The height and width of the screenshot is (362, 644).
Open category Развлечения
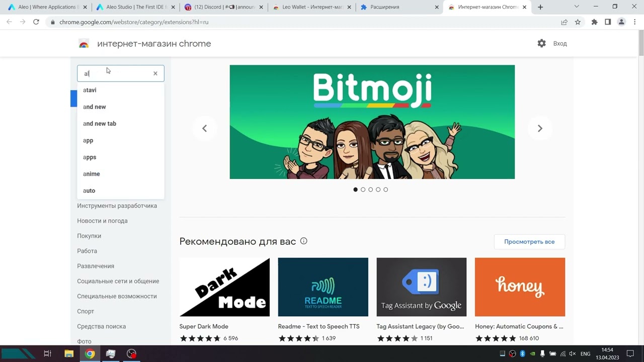tap(96, 266)
